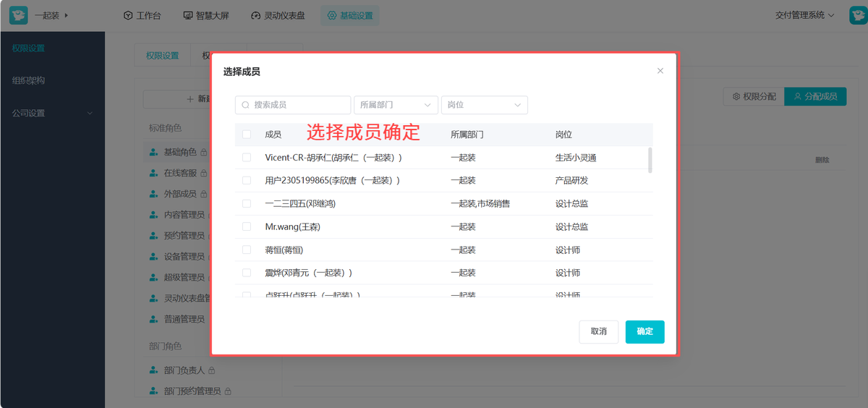This screenshot has height=408, width=868.
Task: Tick the select-all checkbox in 成员 header
Action: (x=247, y=135)
